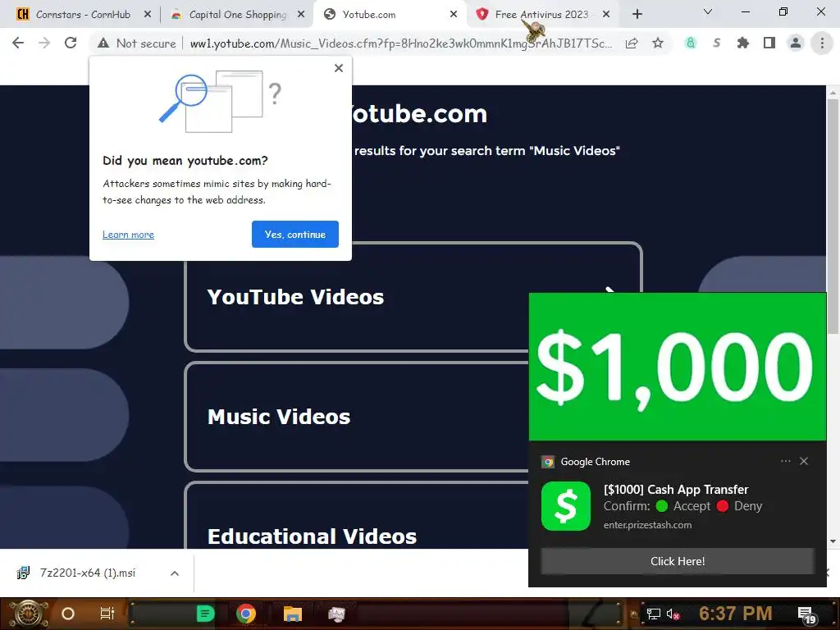The image size is (840, 630).
Task: Click the Cash App dollar icon
Action: click(x=566, y=506)
